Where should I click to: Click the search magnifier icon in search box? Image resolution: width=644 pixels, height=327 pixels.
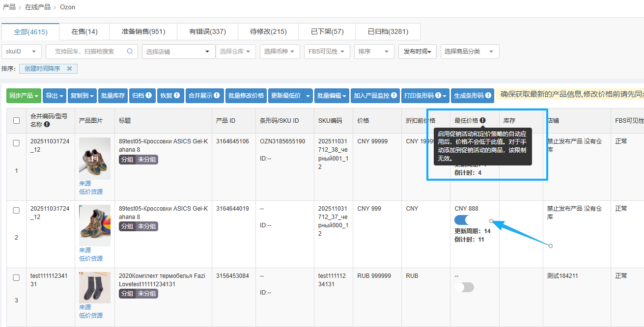click(x=130, y=52)
